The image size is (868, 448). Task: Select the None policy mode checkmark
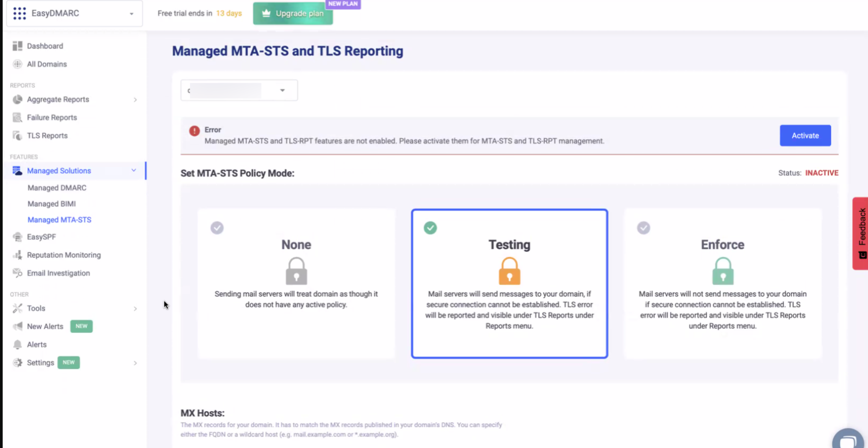pos(217,228)
